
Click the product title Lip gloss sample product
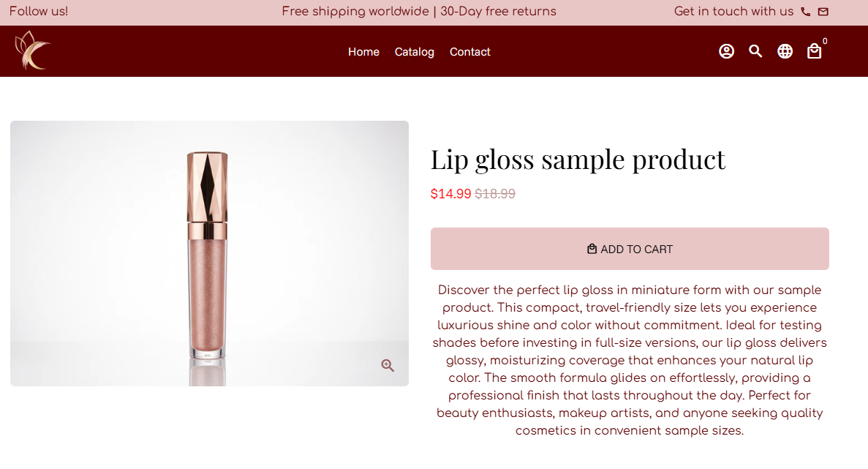(x=578, y=160)
